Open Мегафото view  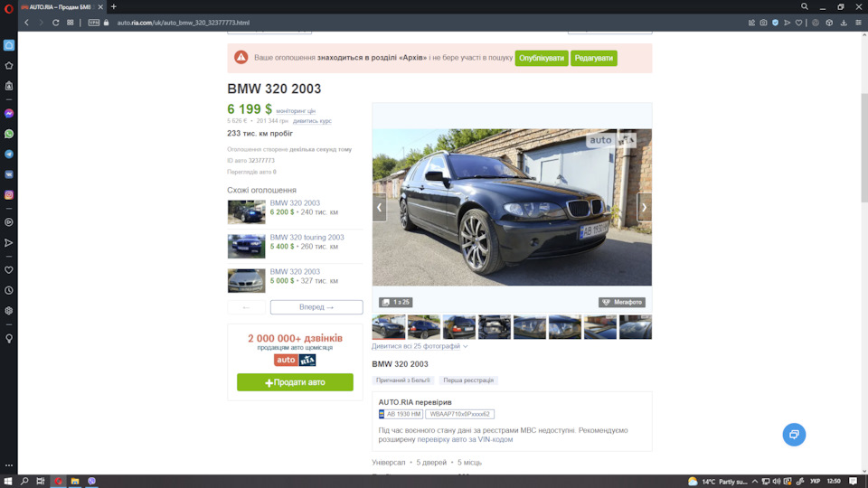coord(622,302)
